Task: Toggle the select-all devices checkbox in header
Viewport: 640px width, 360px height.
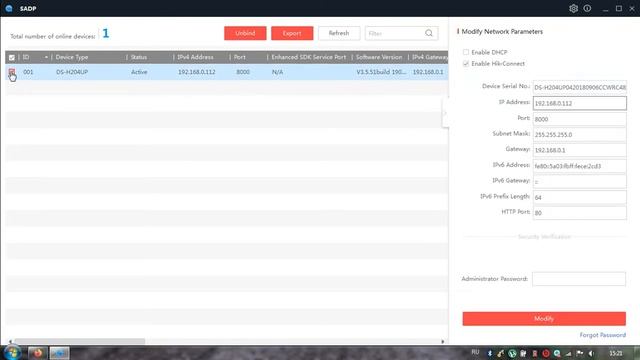Action: (12, 58)
